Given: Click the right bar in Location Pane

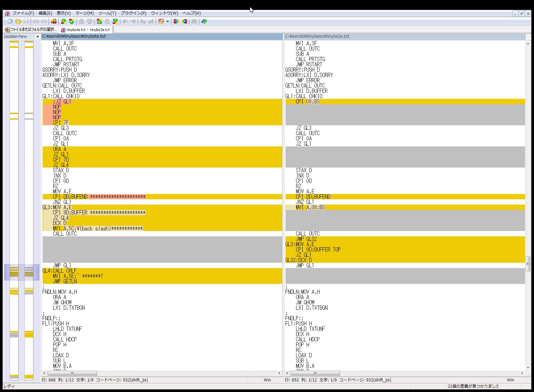Looking at the screenshot, I should (29, 210).
